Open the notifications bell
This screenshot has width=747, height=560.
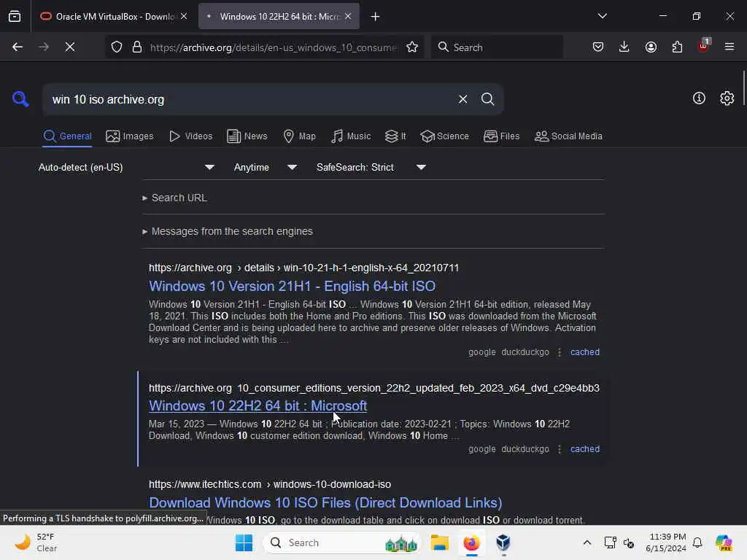click(697, 542)
